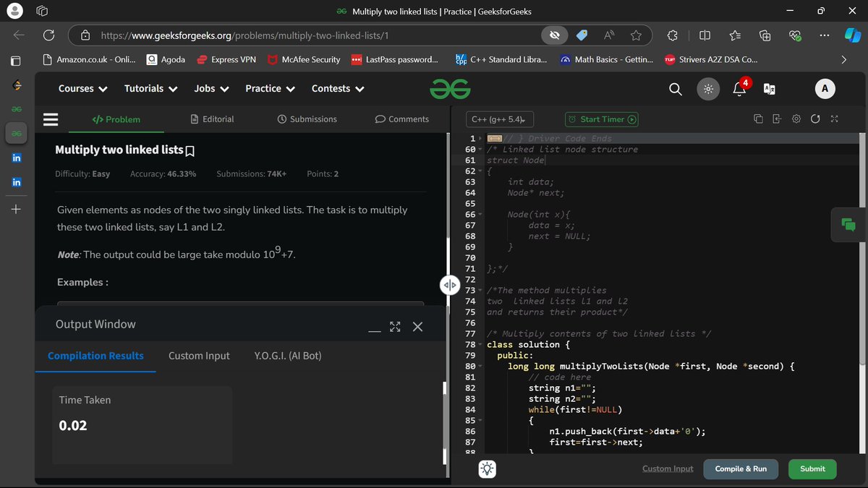Open the browser Extensions puzzle icon
The image size is (868, 488).
[672, 35]
